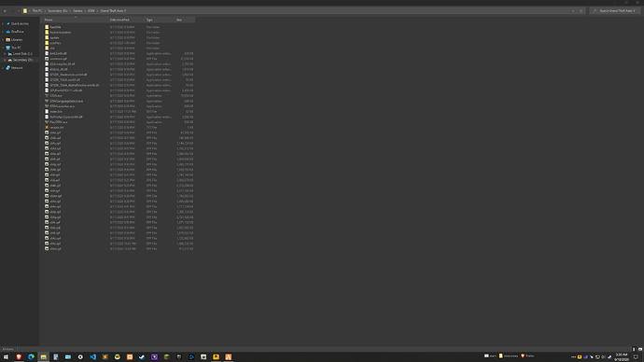The width and height of the screenshot is (644, 362).
Task: Select the x64a.rpf file icon
Action: 47,132
